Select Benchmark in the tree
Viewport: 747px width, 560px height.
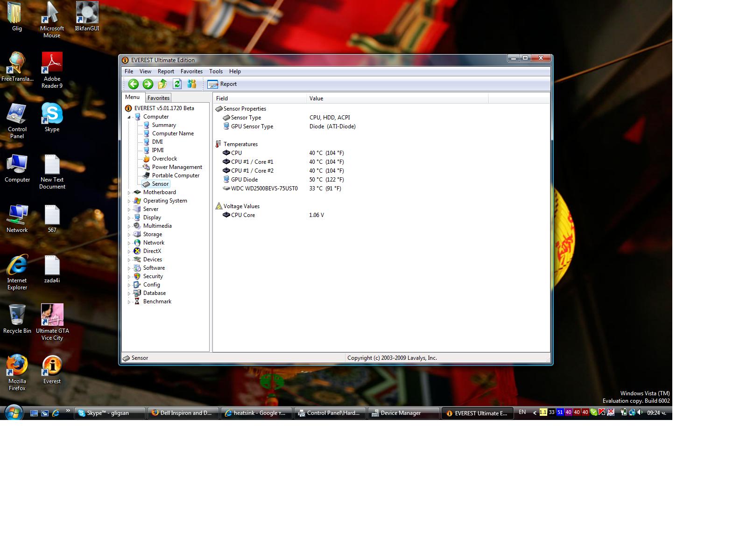(157, 301)
